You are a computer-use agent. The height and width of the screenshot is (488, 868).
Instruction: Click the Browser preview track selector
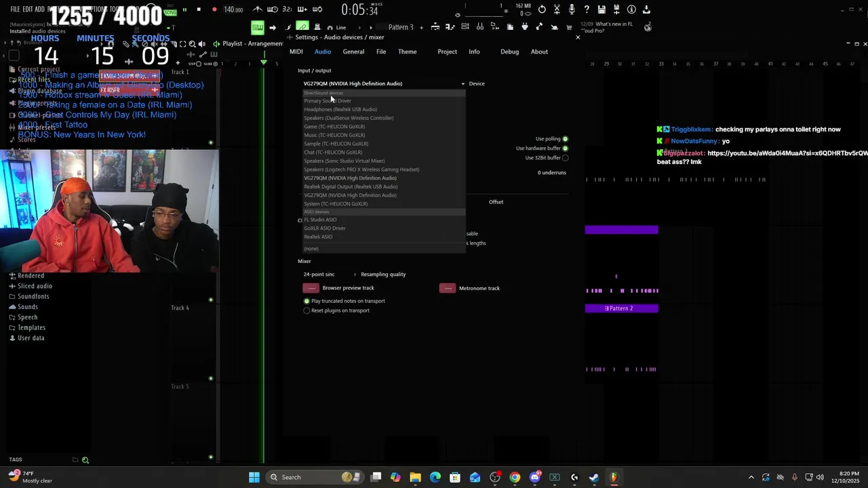311,288
